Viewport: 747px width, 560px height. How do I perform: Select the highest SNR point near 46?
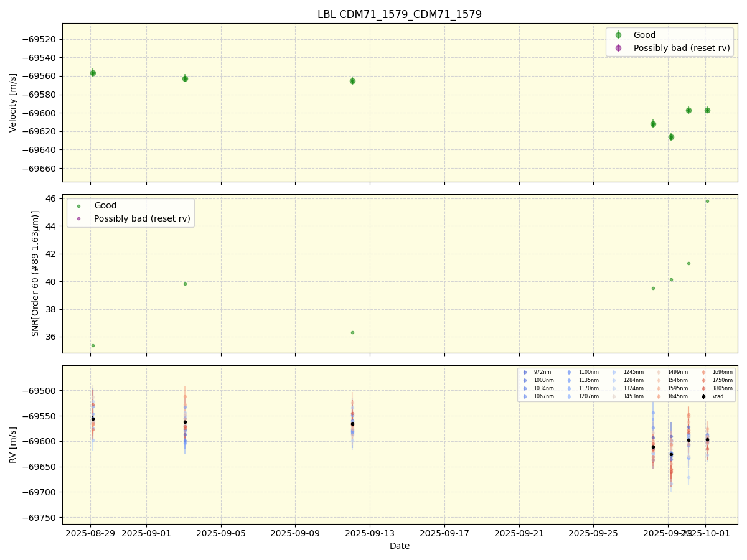pos(707,201)
